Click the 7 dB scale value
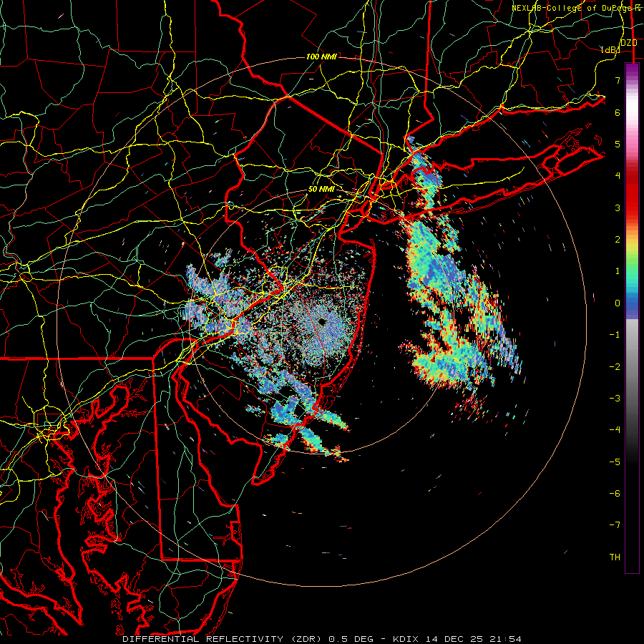 point(618,80)
